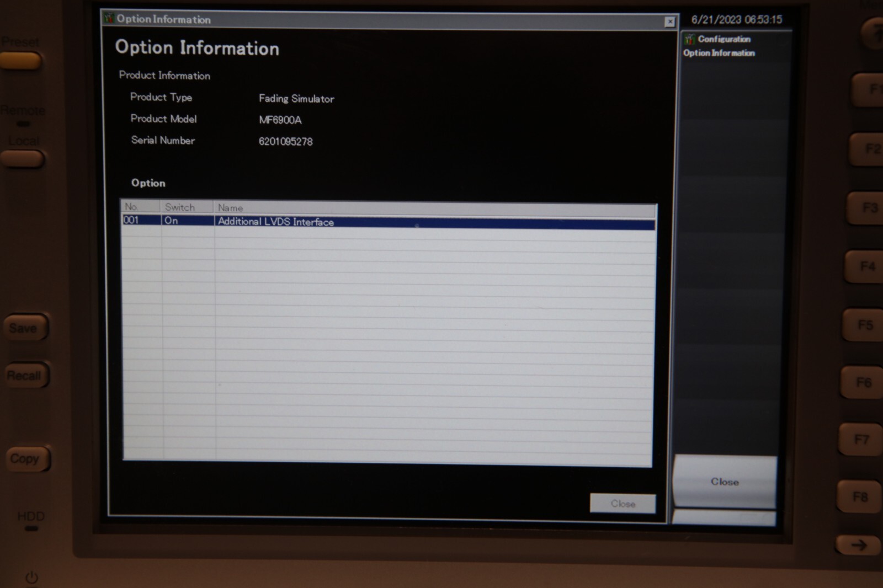Click the Close button in the Option Information dialog
The height and width of the screenshot is (588, 883).
tap(623, 503)
